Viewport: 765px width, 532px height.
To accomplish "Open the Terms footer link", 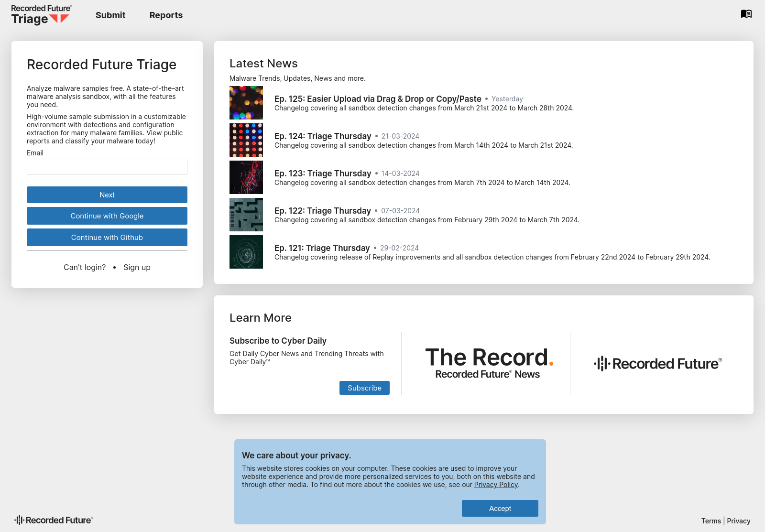I will 711,521.
